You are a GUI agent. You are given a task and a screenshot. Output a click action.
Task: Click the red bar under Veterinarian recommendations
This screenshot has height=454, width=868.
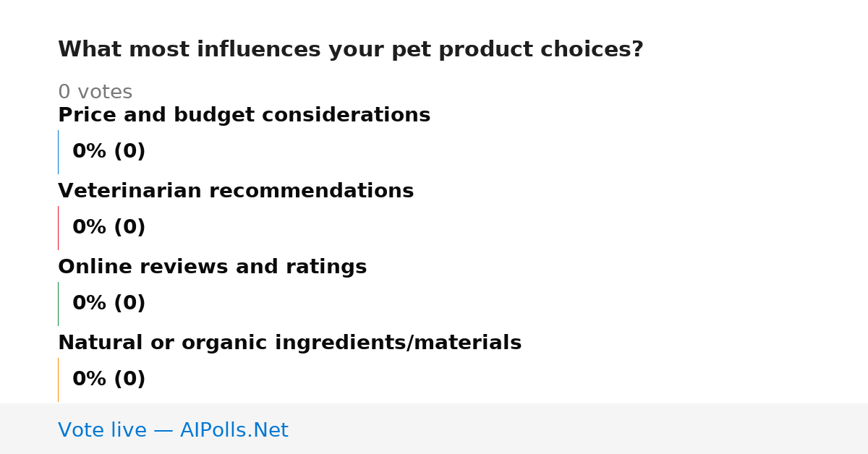(x=58, y=228)
